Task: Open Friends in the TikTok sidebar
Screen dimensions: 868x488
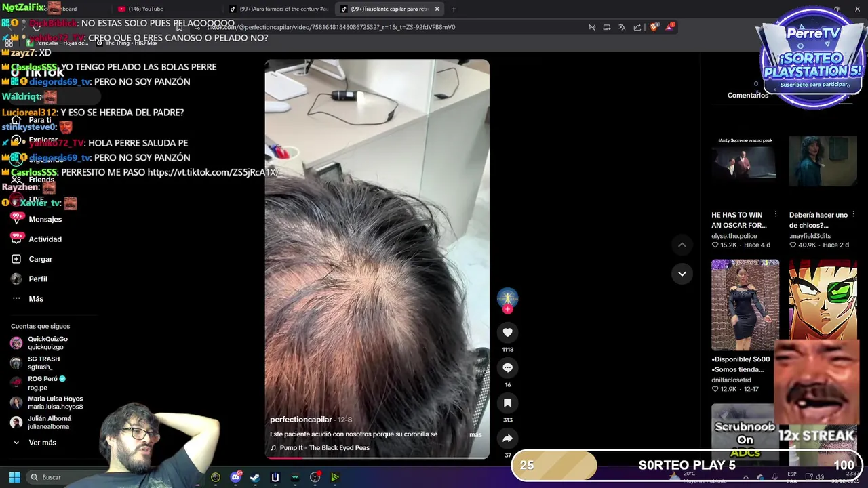Action: tap(34, 180)
